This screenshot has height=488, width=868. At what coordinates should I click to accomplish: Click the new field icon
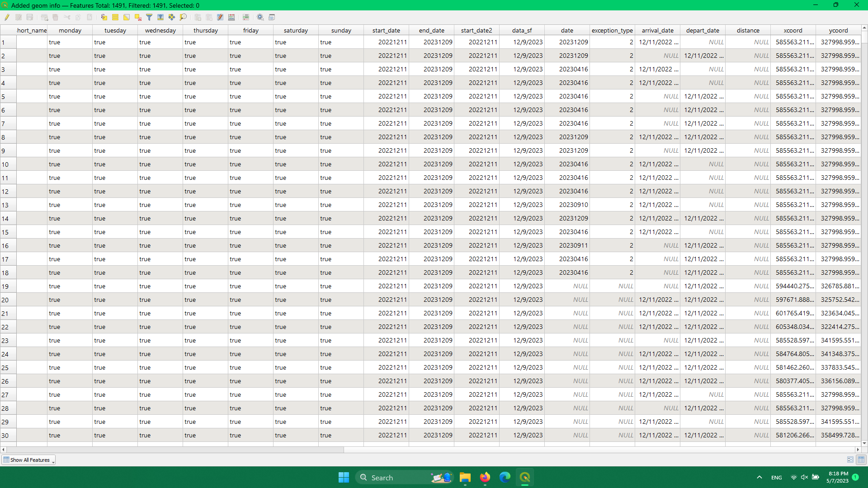[x=198, y=17]
